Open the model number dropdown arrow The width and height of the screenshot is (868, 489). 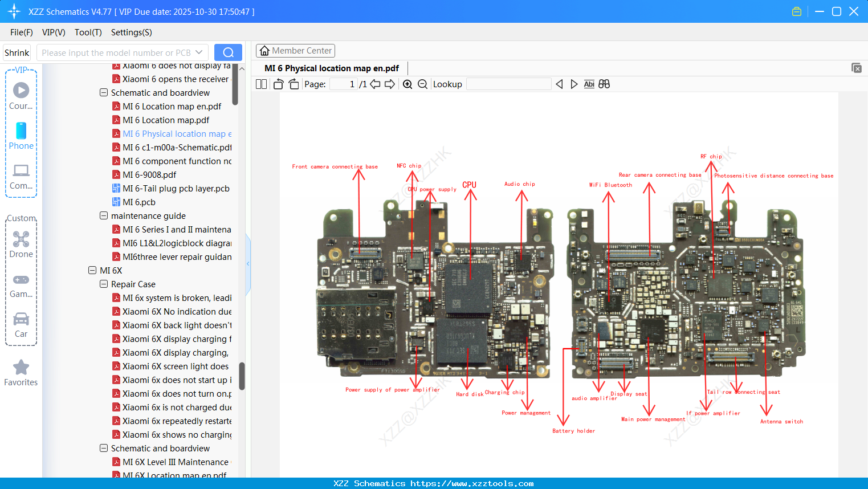tap(199, 52)
